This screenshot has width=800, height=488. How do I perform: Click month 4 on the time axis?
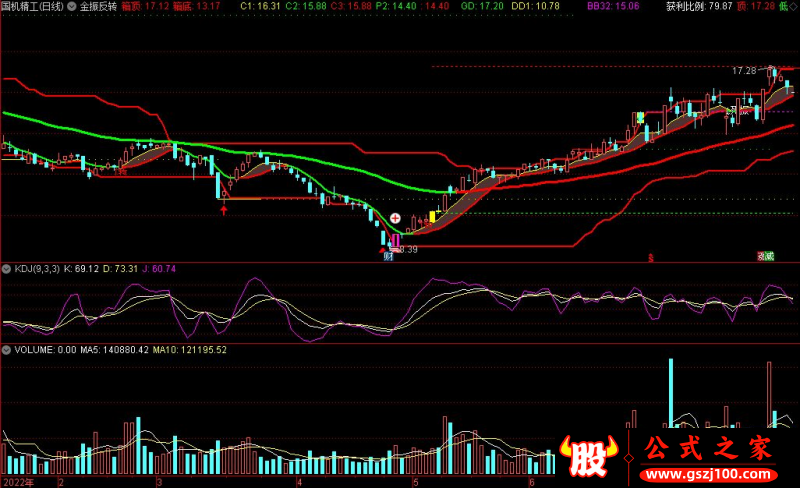pos(299,482)
